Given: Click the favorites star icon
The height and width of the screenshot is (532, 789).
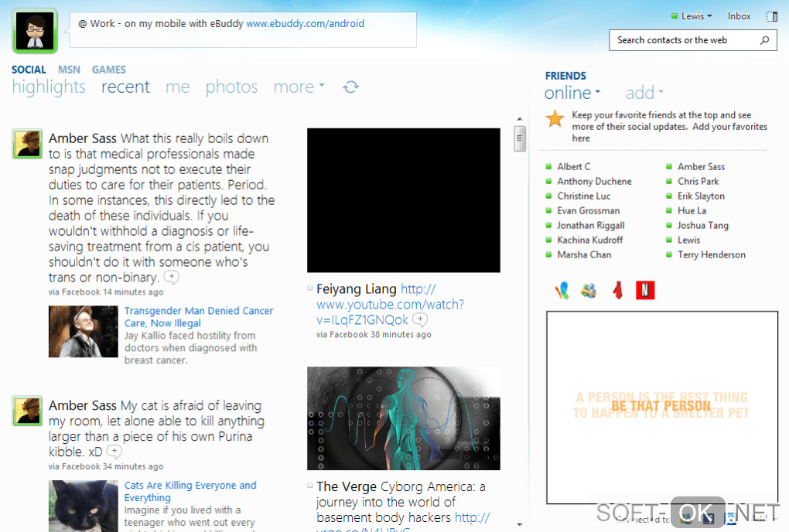Looking at the screenshot, I should tap(555, 118).
